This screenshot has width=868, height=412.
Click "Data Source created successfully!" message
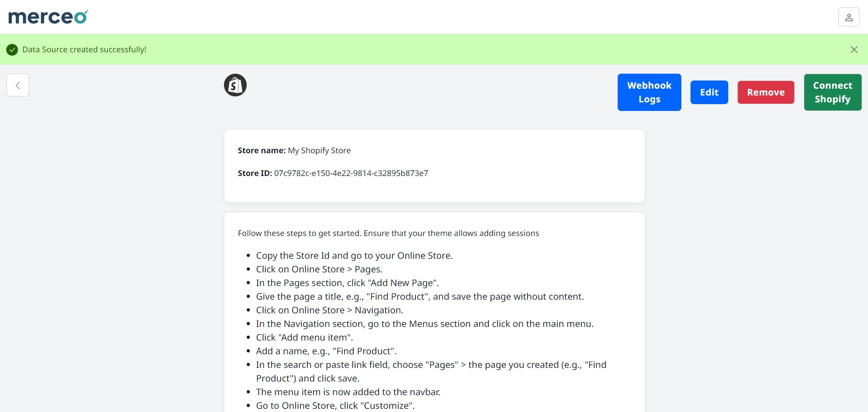click(84, 50)
